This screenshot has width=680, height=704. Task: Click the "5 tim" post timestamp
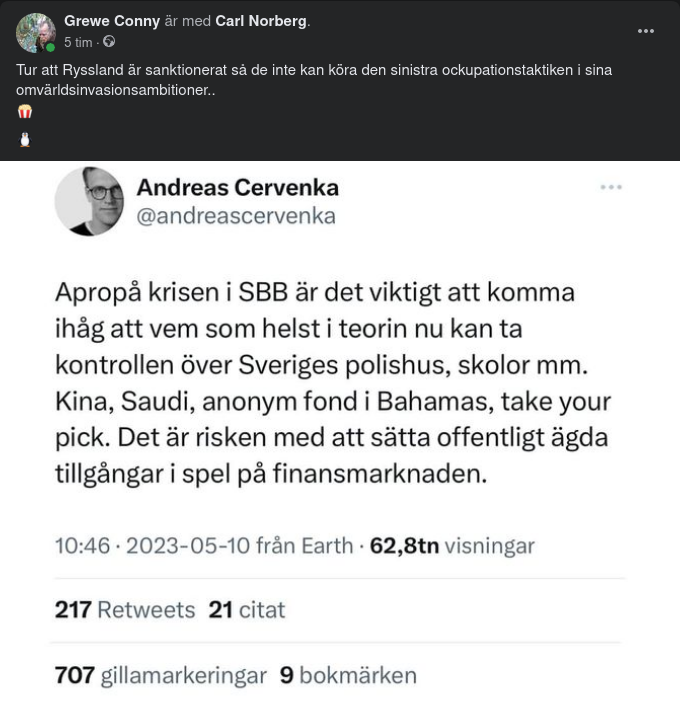79,42
